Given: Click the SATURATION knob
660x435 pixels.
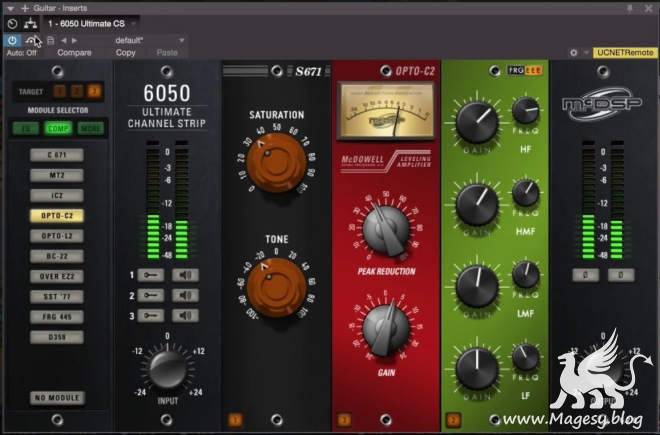Looking at the screenshot, I should point(277,163).
